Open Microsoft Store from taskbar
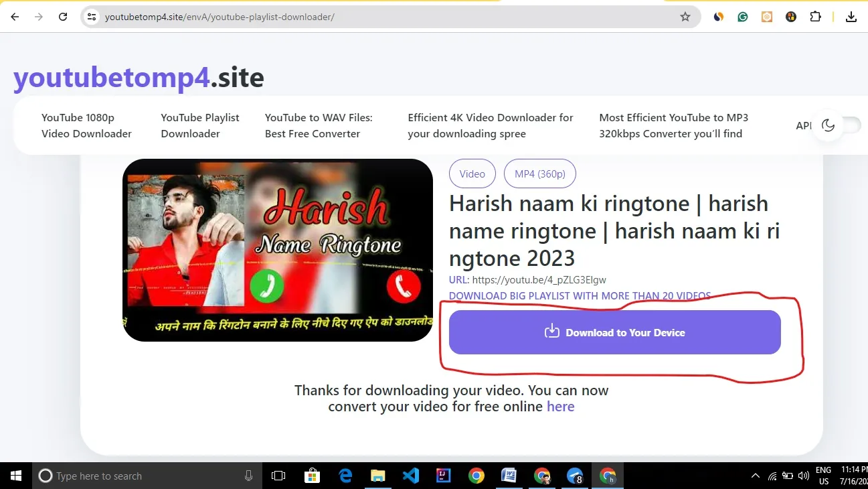 tap(312, 476)
